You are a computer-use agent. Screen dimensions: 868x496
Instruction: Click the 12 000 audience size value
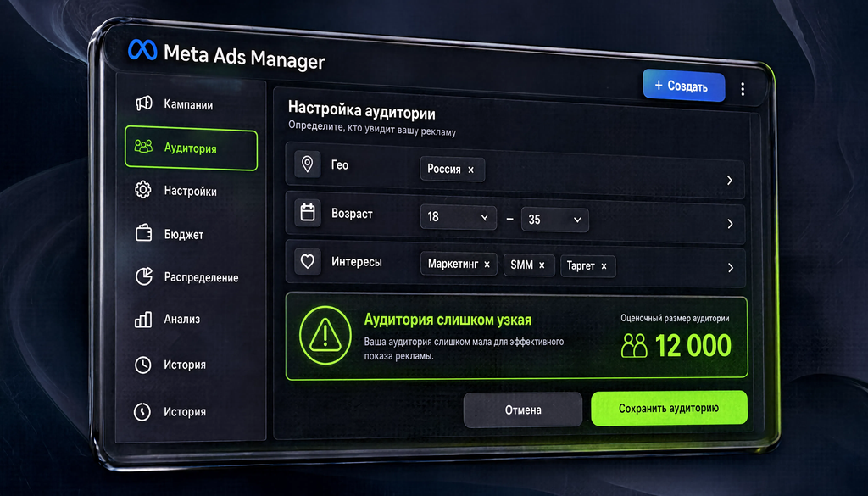point(693,346)
